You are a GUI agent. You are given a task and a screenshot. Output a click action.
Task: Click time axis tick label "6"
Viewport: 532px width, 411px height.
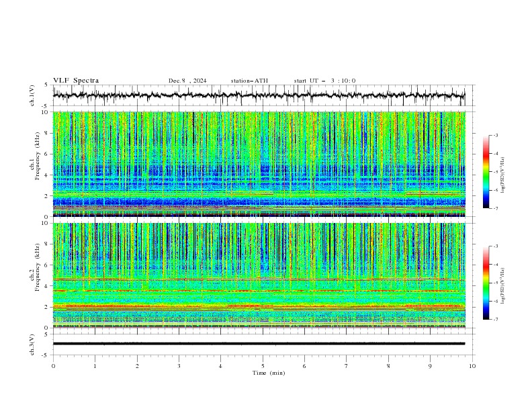pyautogui.click(x=305, y=366)
